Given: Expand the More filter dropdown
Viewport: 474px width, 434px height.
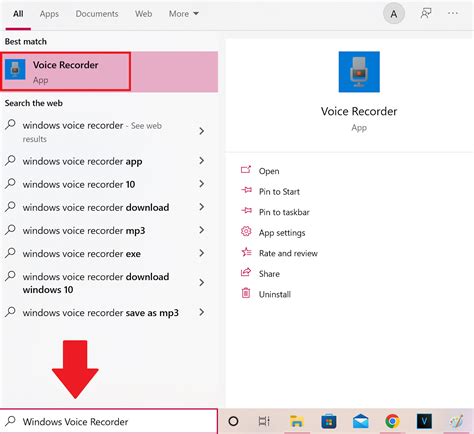Looking at the screenshot, I should tap(183, 14).
